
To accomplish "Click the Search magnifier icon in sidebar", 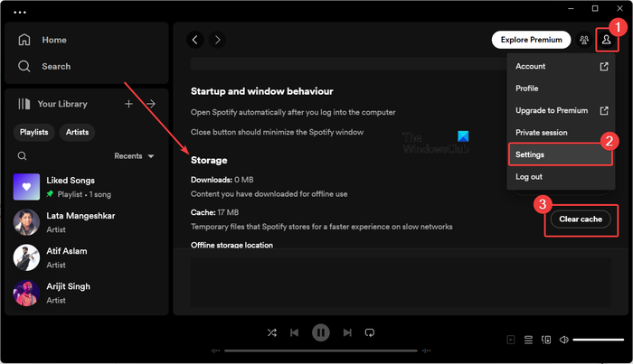I will point(24,66).
